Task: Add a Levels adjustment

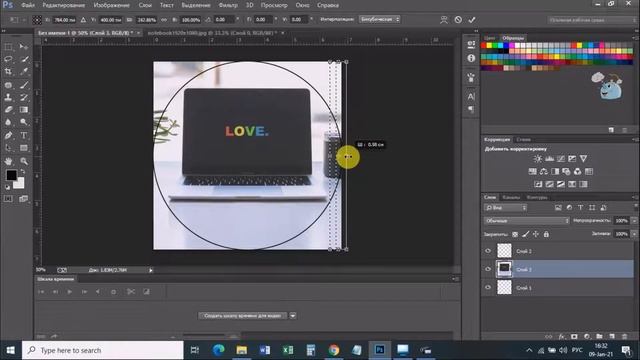Action: [549, 159]
